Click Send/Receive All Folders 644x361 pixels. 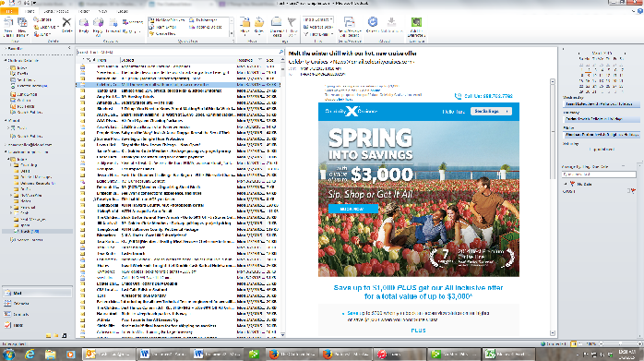pos(349,27)
